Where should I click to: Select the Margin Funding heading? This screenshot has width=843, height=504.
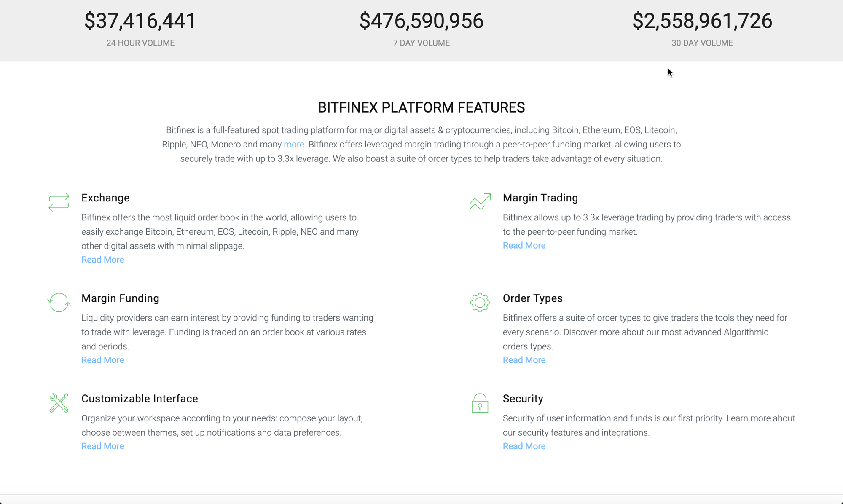[x=120, y=298]
